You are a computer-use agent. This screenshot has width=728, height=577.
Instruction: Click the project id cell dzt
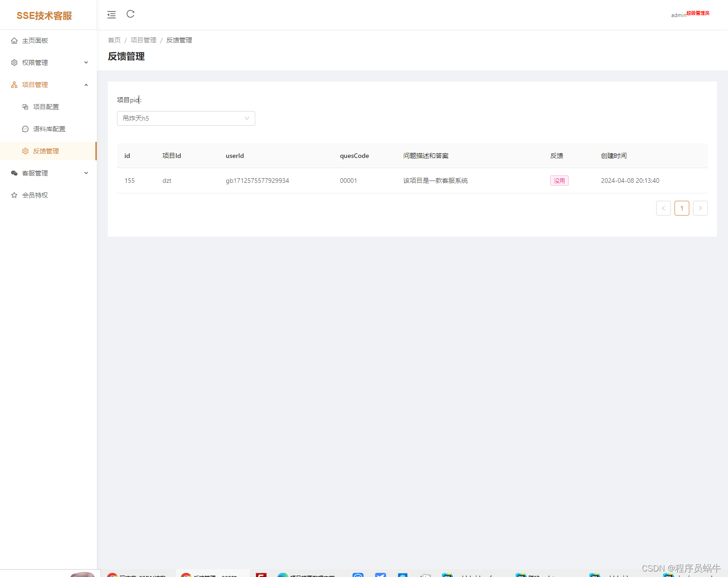pos(167,181)
